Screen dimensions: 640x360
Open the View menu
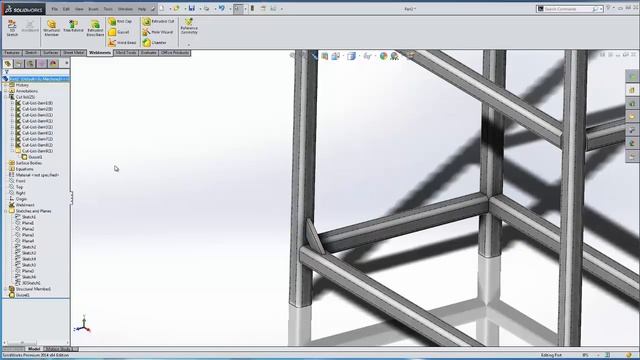click(x=79, y=9)
